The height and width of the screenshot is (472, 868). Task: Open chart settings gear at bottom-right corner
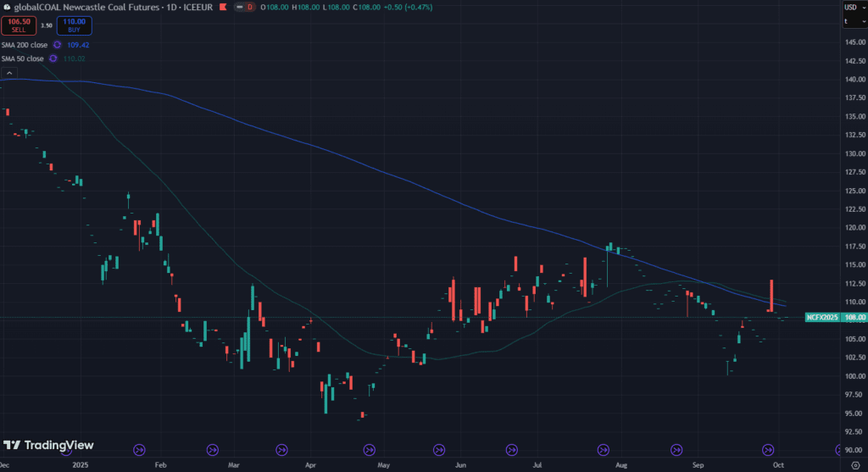pyautogui.click(x=851, y=465)
